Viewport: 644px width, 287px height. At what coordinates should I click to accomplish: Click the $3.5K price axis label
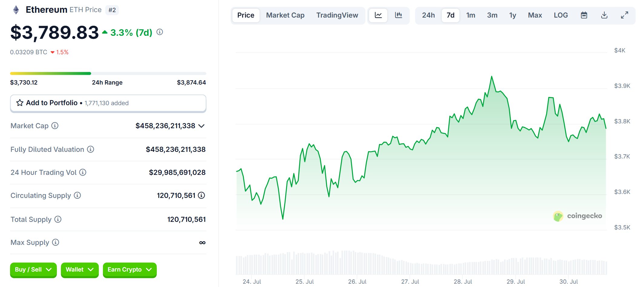click(622, 227)
